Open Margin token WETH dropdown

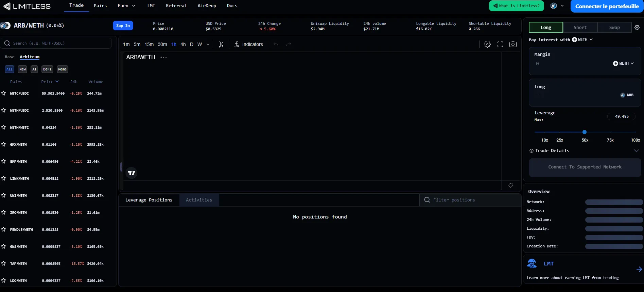pyautogui.click(x=623, y=63)
